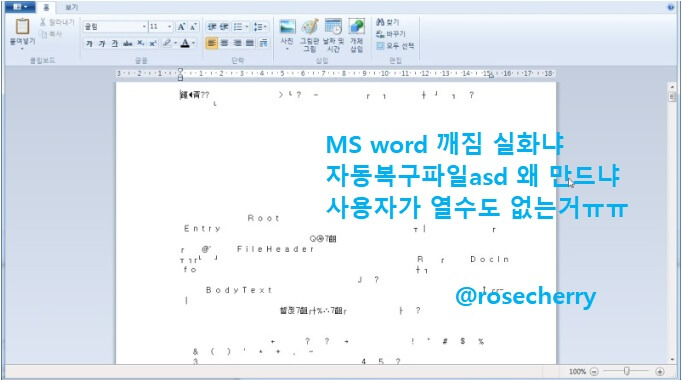Click the vertical scrollbar thumb
The height and width of the screenshot is (380, 682).
tap(672, 97)
